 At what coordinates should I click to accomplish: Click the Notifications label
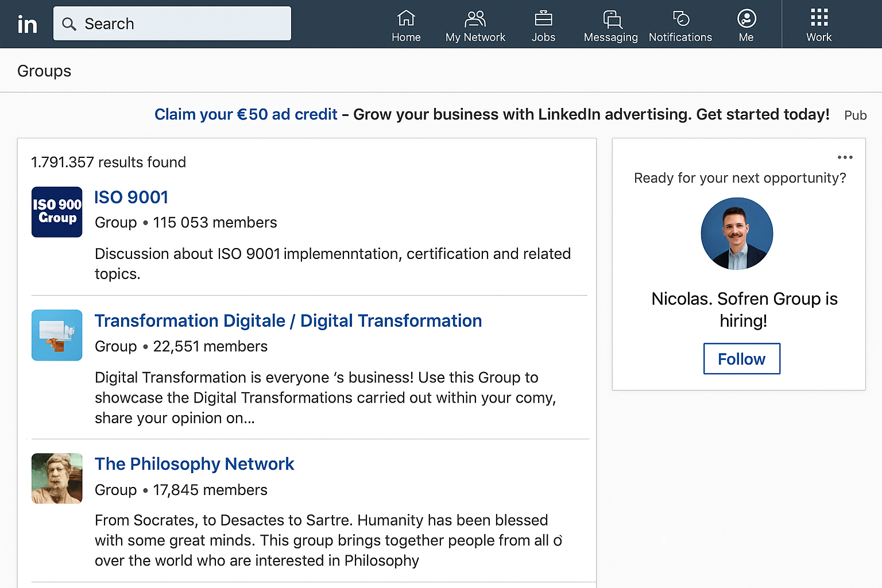(x=680, y=37)
